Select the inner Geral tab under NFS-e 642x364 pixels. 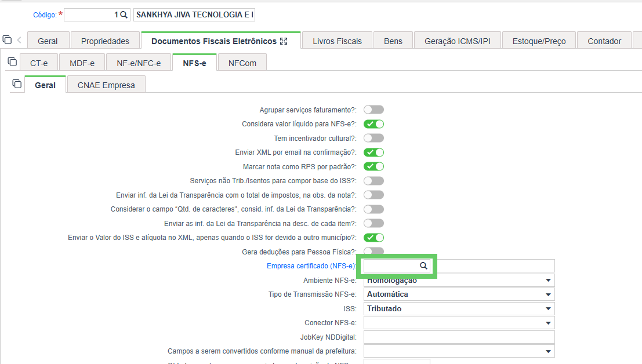[x=45, y=85]
